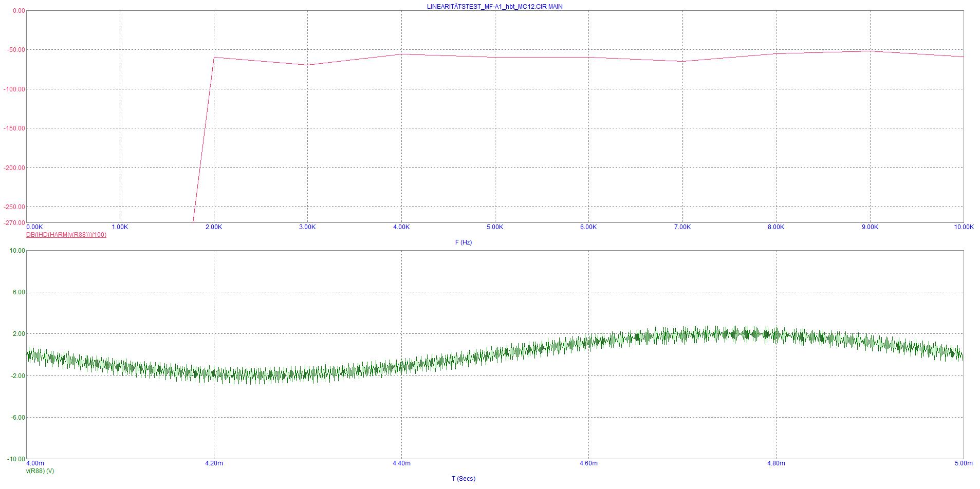This screenshot has height=489, width=980.
Task: Click the 0.00K frequency tick label
Action: click(34, 227)
